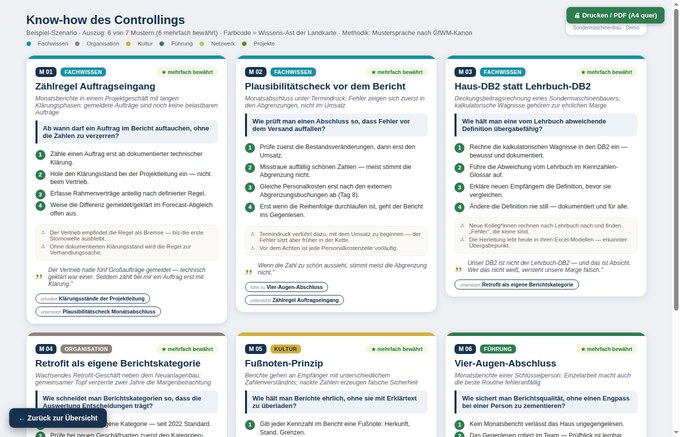
Task: Click quote mark icon in card M 01
Action: 39,277
